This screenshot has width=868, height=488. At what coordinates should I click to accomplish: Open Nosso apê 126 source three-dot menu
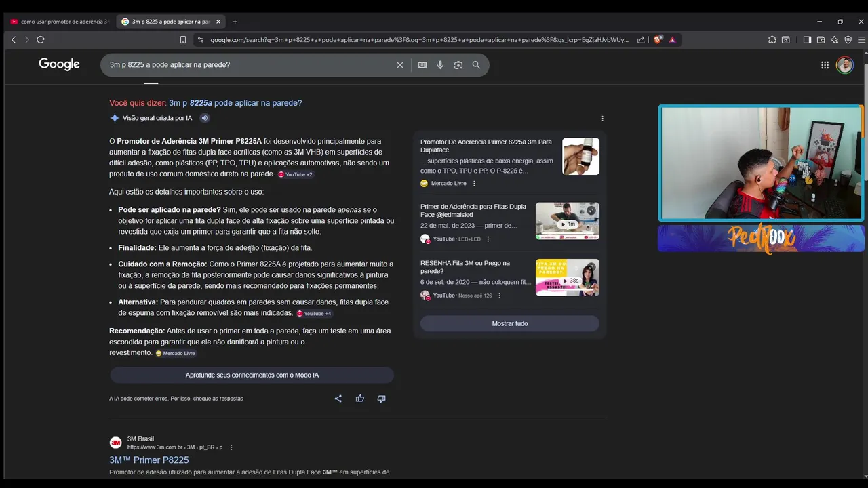click(499, 296)
